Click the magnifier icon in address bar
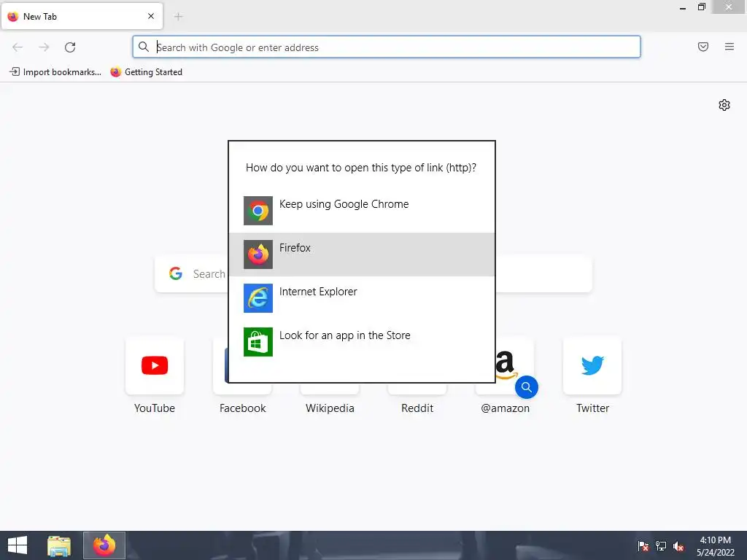This screenshot has height=560, width=747. tap(144, 47)
